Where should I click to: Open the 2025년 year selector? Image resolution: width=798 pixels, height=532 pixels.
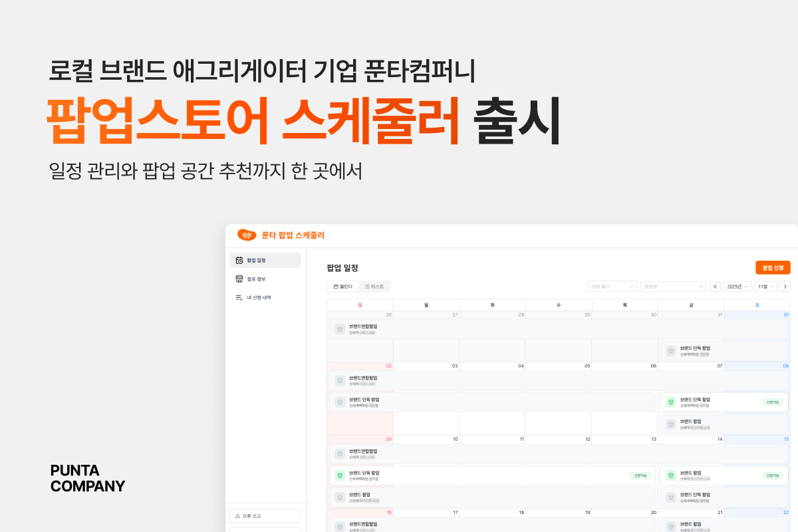click(737, 287)
